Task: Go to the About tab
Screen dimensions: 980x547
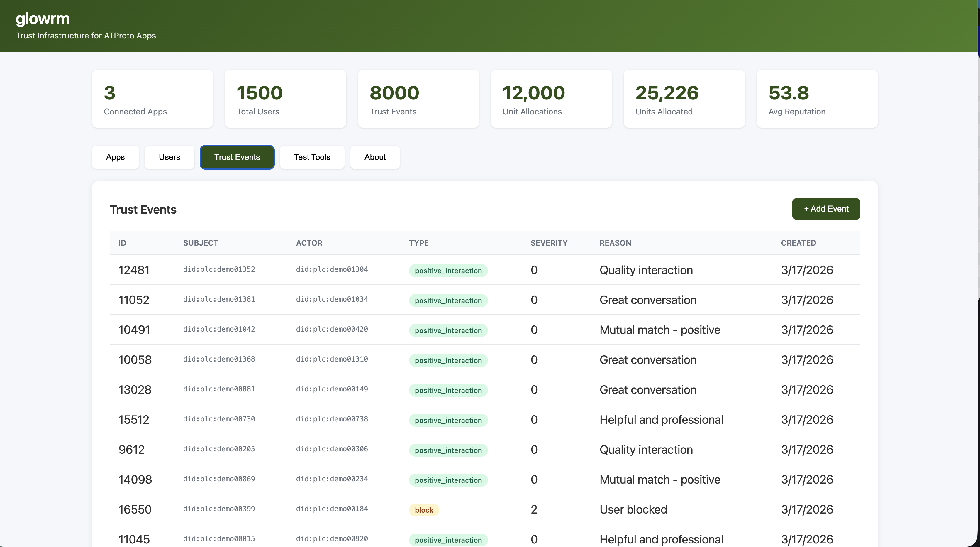Action: (x=375, y=157)
